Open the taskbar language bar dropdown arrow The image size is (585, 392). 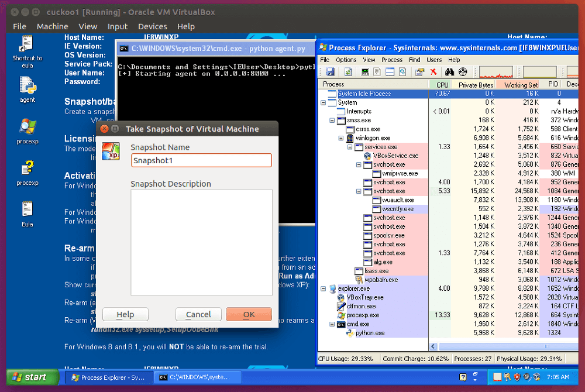[475, 380]
